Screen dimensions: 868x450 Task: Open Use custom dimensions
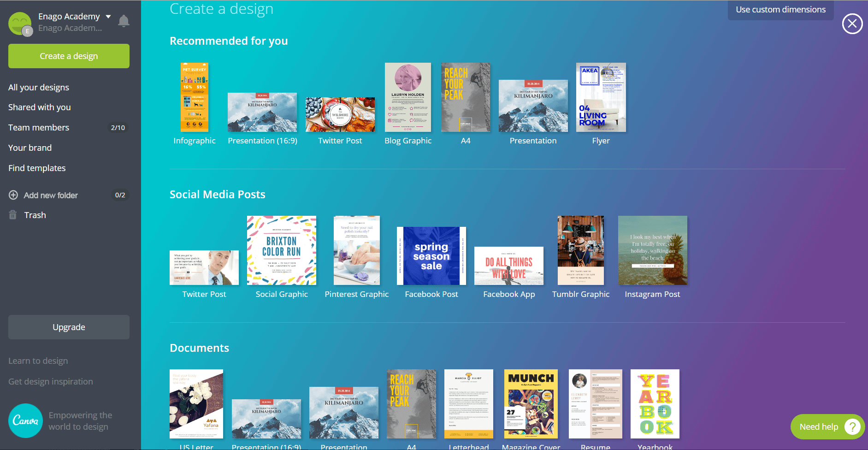pos(780,9)
